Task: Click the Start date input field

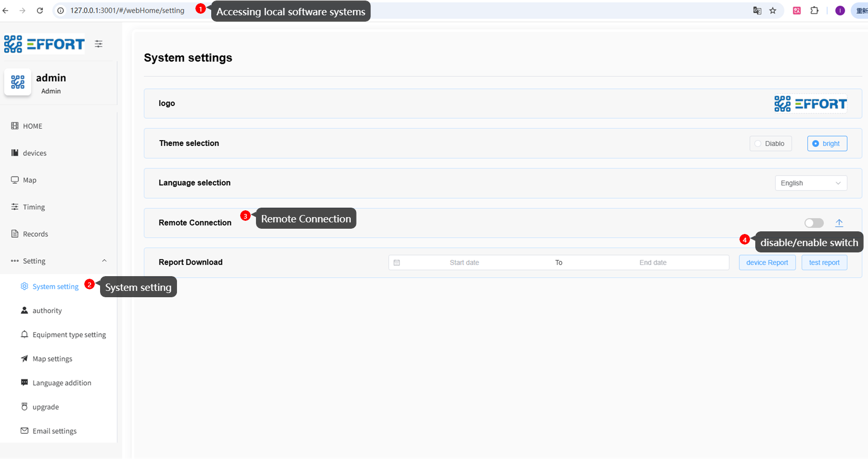Action: pyautogui.click(x=464, y=262)
